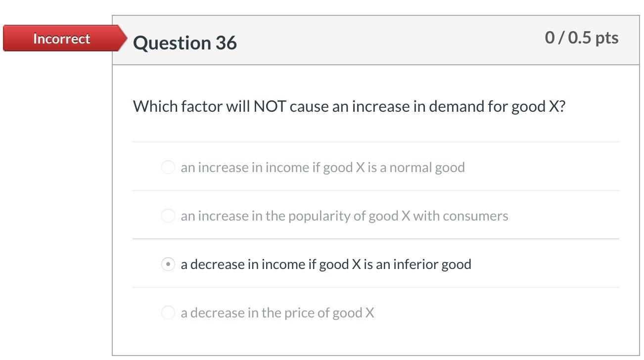This screenshot has height=360, width=644.
Task: Click selected radio for inferior good answer
Action: tap(168, 265)
